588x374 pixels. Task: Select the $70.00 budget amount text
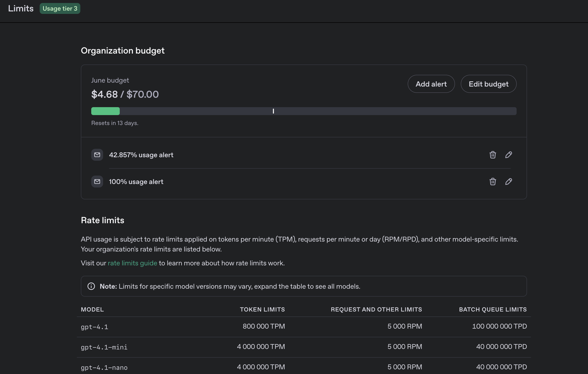click(143, 94)
